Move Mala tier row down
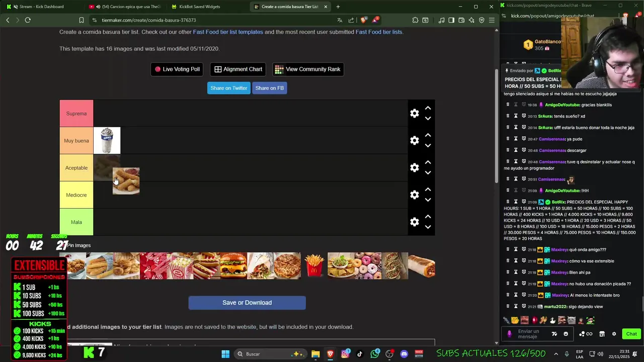644x362 pixels. point(428,227)
